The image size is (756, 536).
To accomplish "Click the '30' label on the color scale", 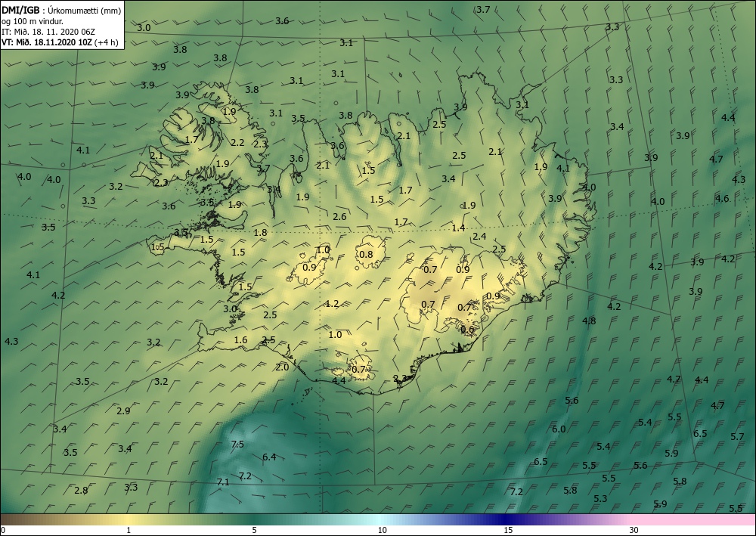I will (x=634, y=530).
